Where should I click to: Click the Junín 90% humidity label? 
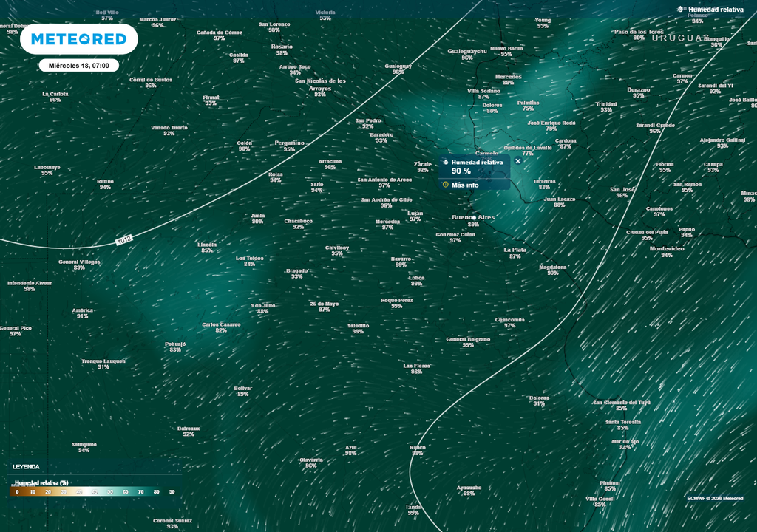[x=257, y=221]
